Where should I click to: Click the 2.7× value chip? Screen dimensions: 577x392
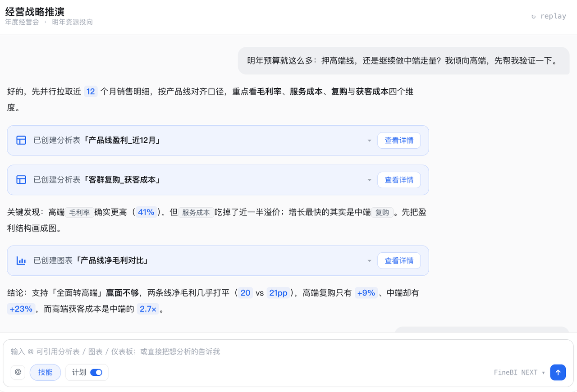click(x=148, y=309)
